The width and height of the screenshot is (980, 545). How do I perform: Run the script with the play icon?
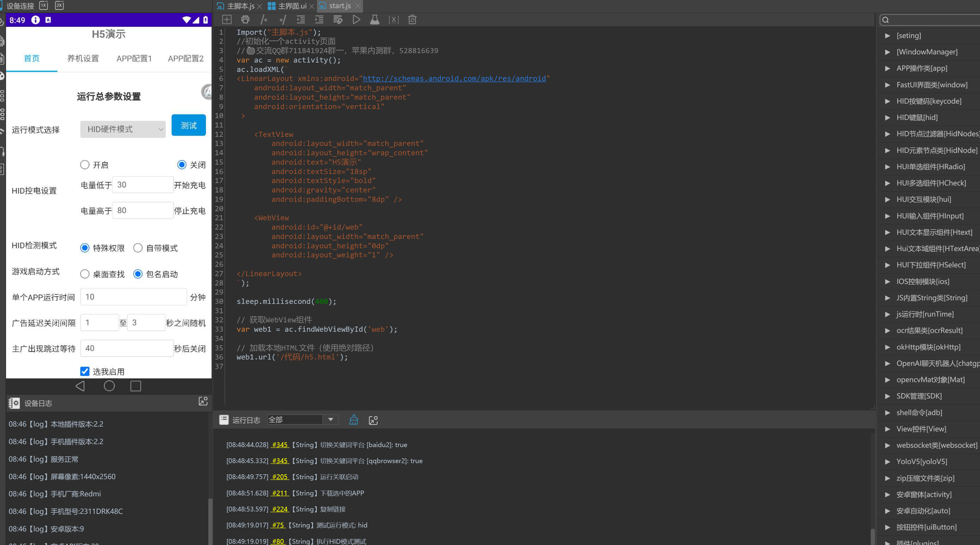(x=356, y=20)
